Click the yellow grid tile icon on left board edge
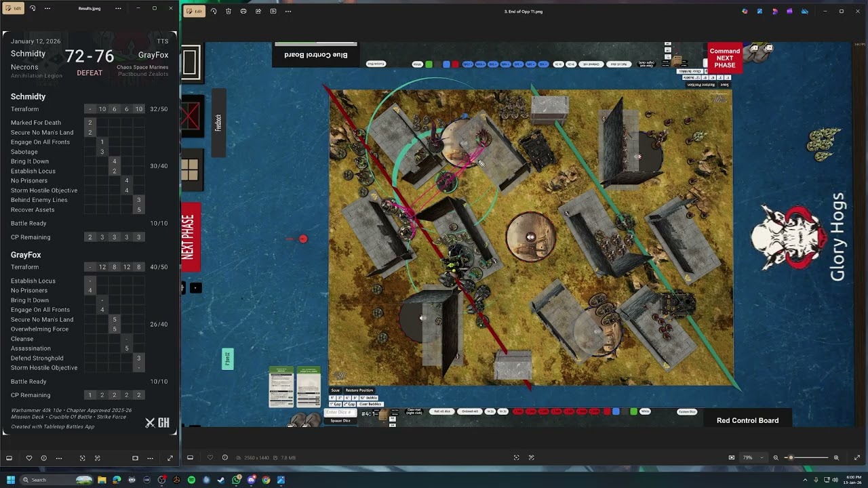The width and height of the screenshot is (868, 488). (189, 169)
